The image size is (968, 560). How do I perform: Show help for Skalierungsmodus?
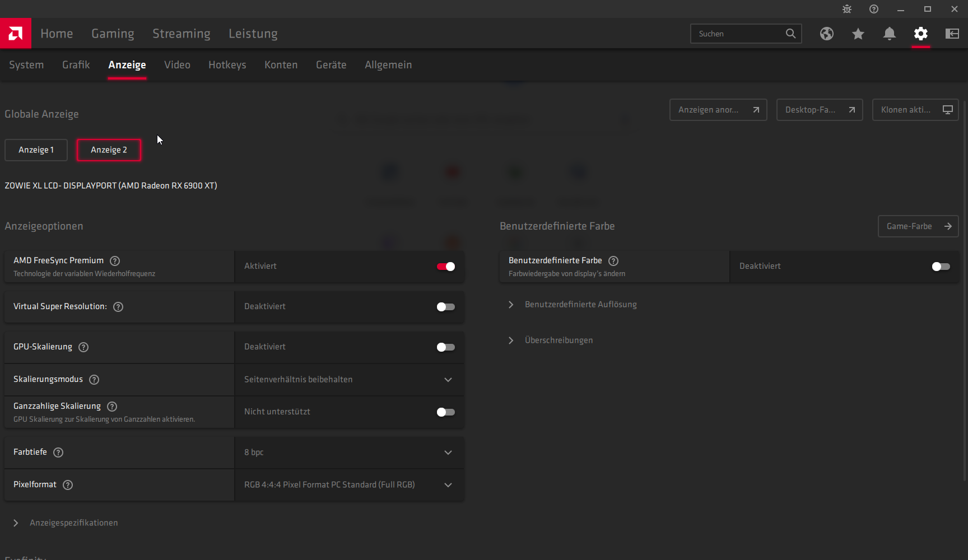[94, 380]
